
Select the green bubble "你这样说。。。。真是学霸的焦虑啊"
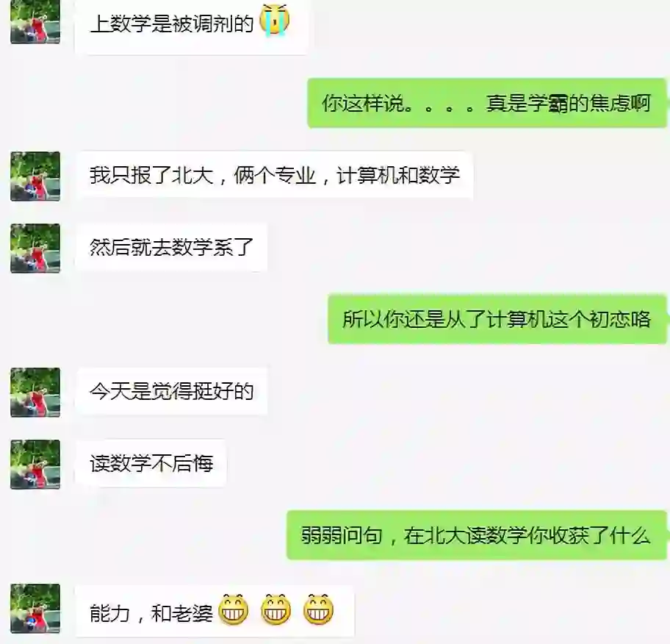pos(486,103)
